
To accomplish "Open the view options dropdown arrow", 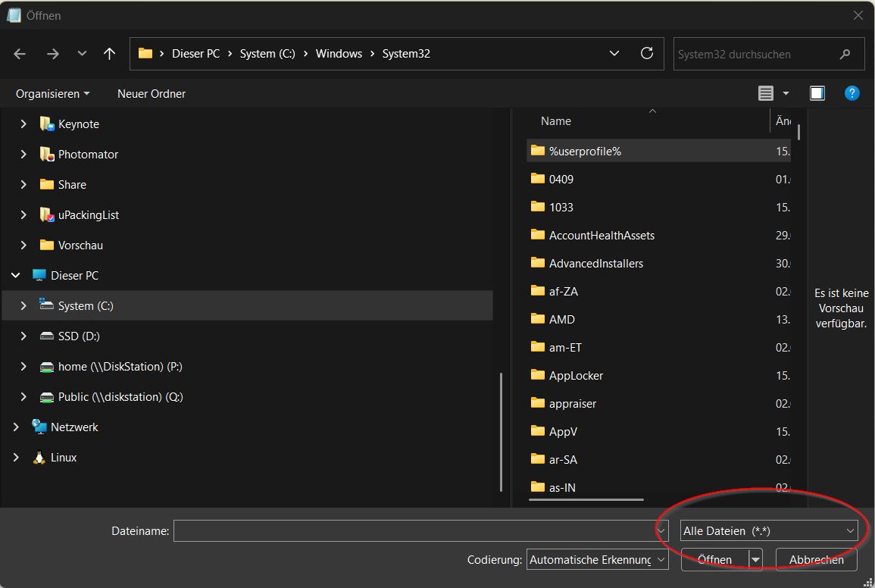I will 786,93.
